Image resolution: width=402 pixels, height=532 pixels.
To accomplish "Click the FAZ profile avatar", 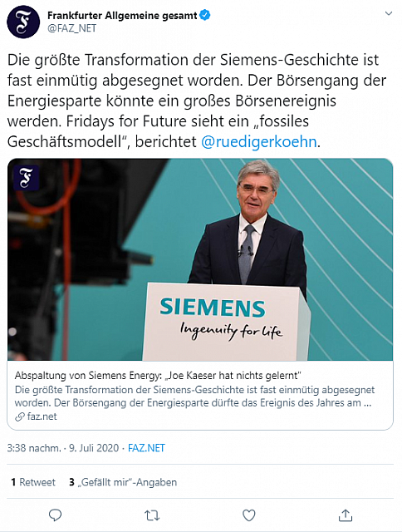I will [23, 22].
